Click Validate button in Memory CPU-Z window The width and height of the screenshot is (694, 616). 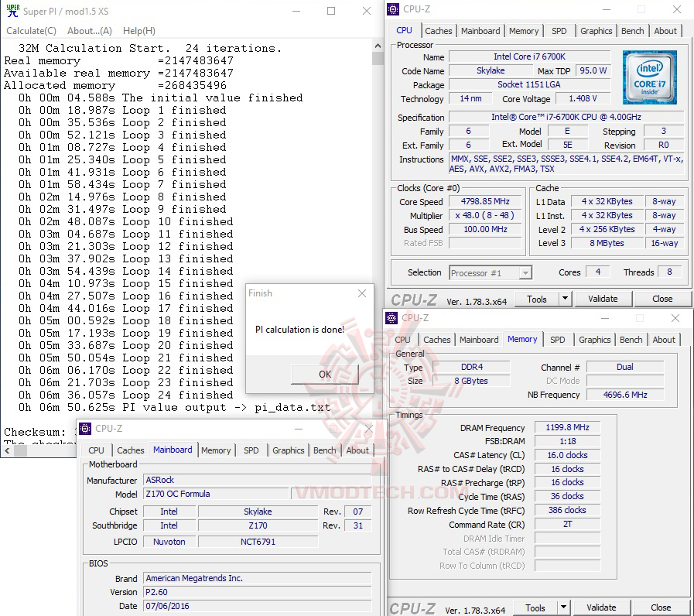(601, 608)
